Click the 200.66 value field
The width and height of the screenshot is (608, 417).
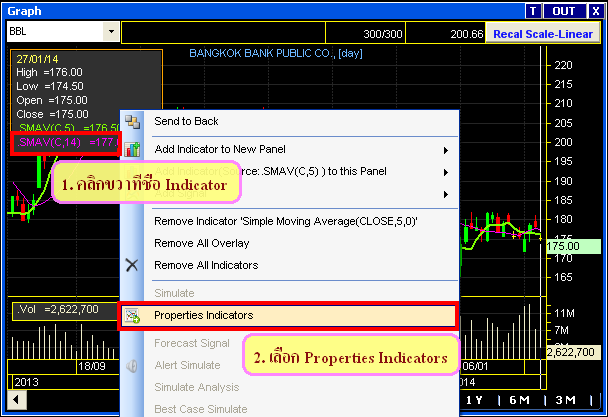(x=445, y=34)
